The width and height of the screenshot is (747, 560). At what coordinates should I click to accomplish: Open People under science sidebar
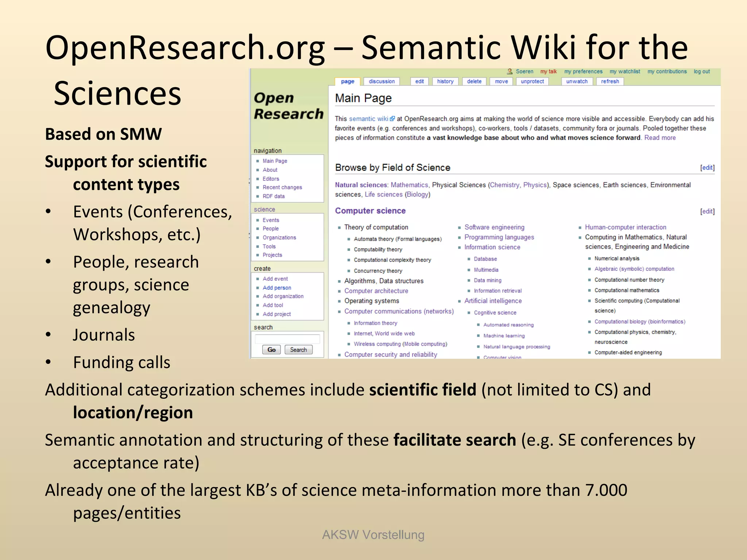click(271, 229)
